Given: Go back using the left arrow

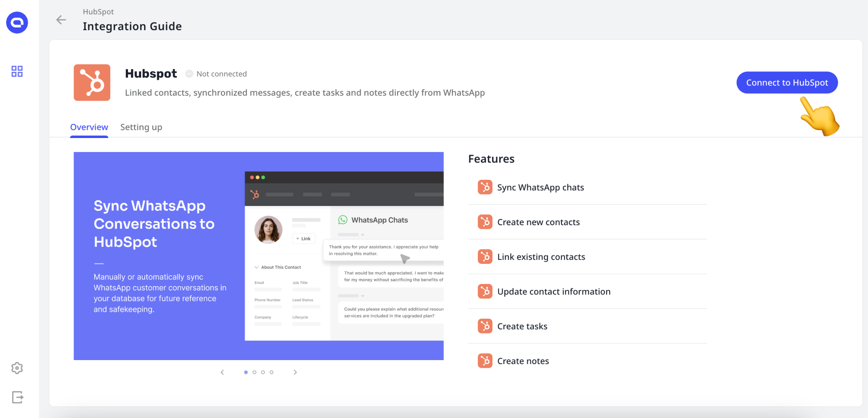Looking at the screenshot, I should (61, 20).
